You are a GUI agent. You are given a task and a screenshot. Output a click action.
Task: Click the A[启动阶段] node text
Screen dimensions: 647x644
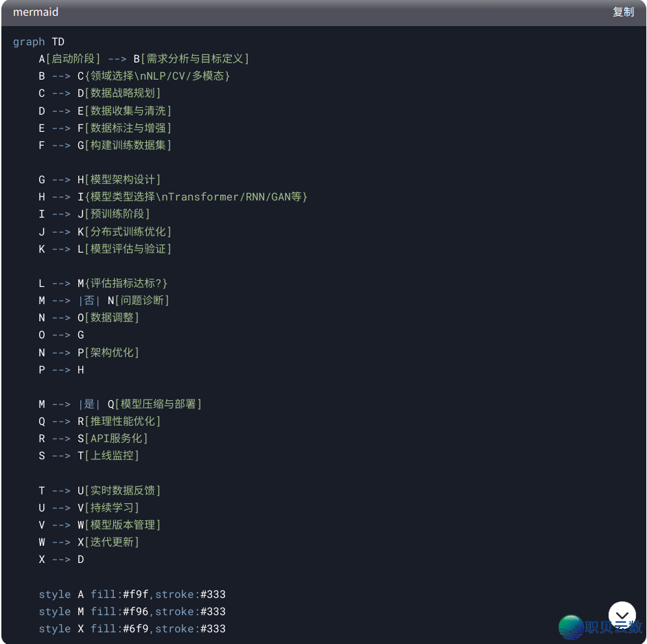point(69,59)
